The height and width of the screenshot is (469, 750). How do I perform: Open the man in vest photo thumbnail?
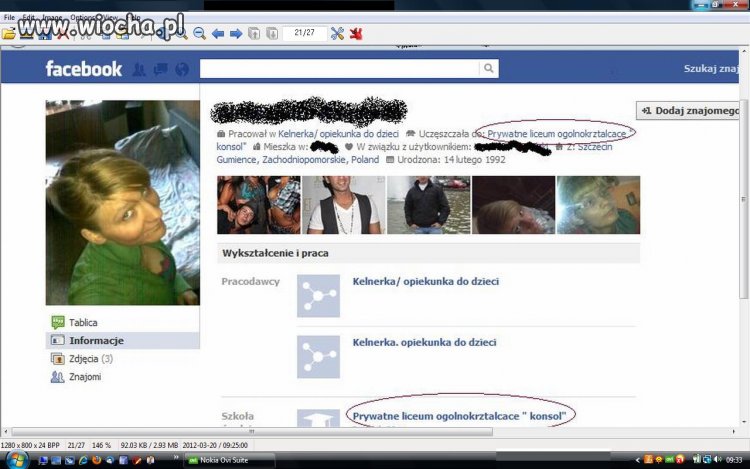tap(344, 205)
